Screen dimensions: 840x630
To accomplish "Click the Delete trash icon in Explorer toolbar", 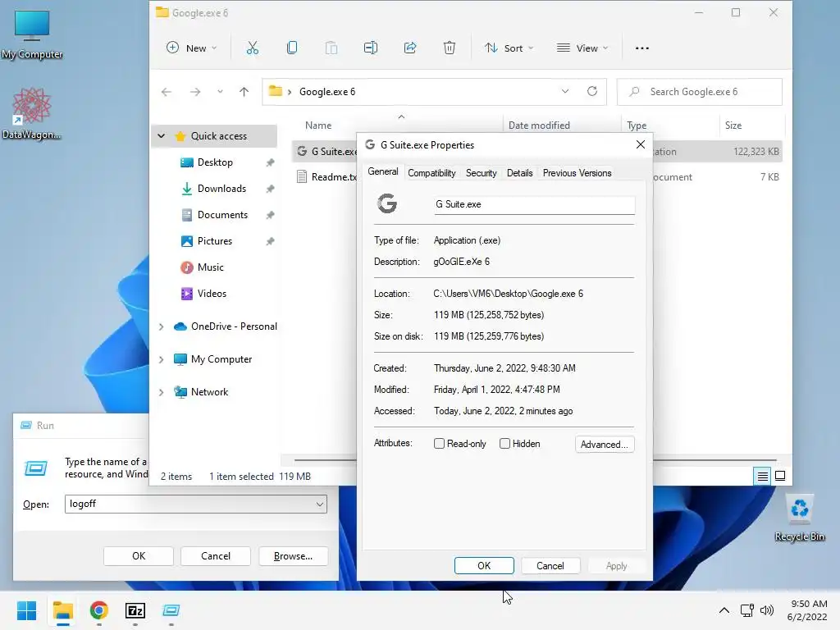I will click(x=450, y=48).
